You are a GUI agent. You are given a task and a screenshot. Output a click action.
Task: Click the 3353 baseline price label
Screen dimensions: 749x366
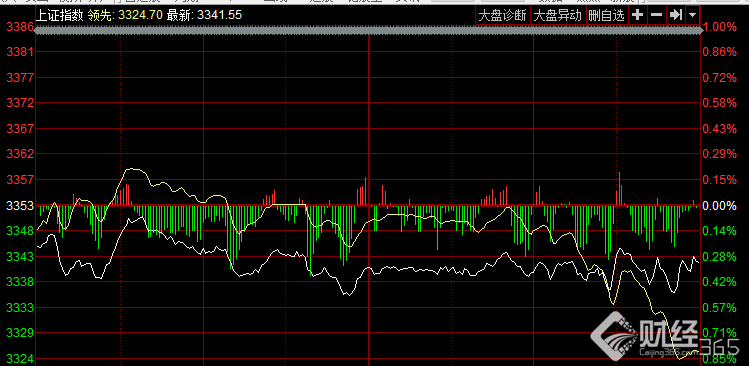19,206
